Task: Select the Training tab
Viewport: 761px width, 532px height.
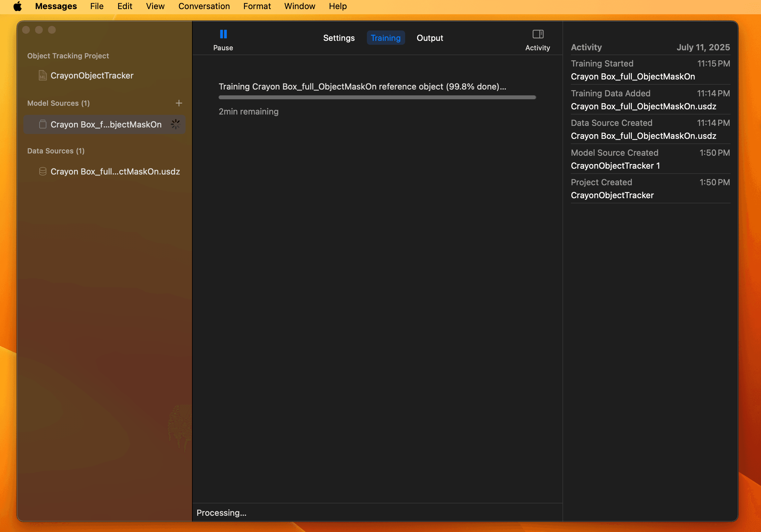Action: click(385, 38)
